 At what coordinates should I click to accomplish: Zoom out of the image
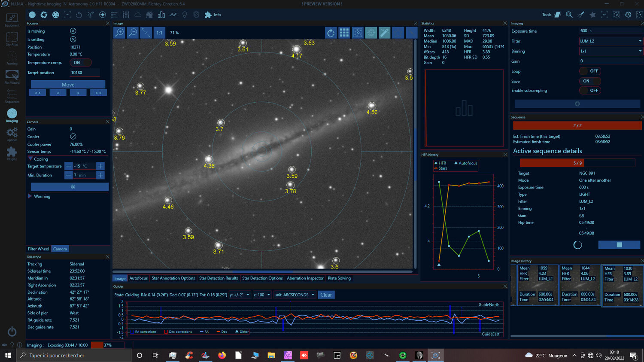[x=133, y=33]
